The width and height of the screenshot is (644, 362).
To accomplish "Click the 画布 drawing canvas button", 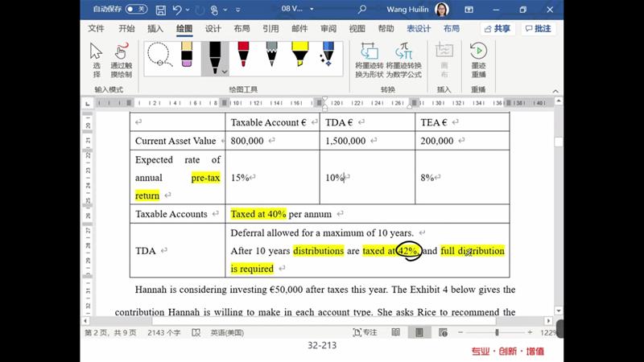I will [444, 60].
